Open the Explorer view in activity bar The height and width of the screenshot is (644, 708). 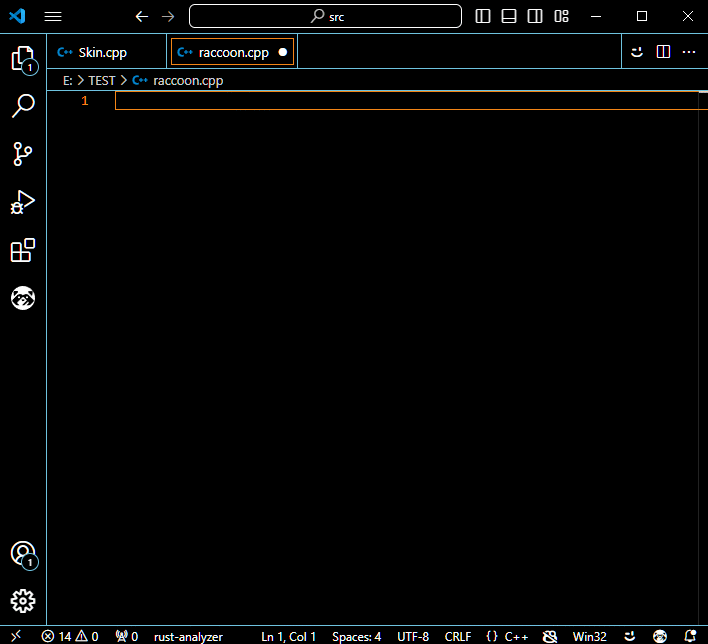[x=22, y=58]
